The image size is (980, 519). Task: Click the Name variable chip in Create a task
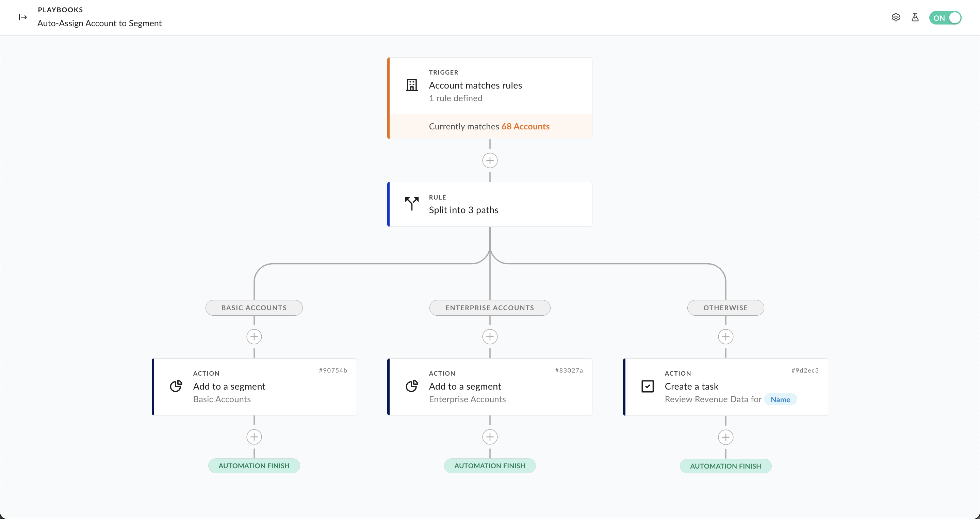[781, 399]
